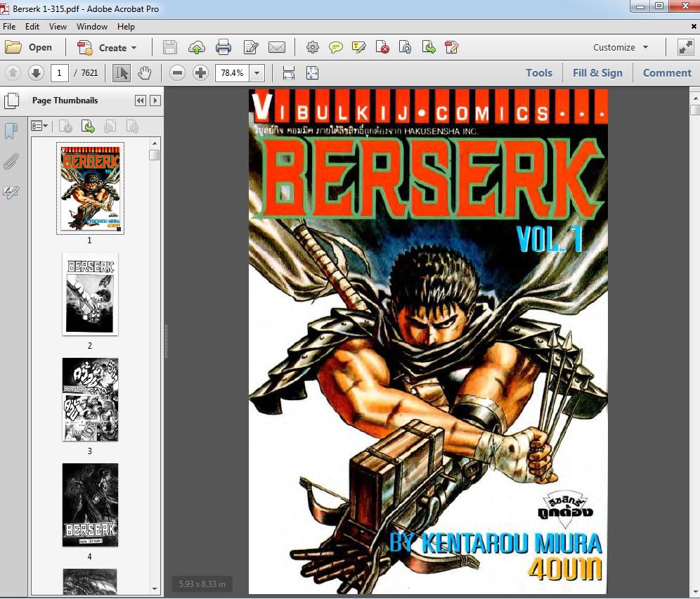
Task: Select page 1 thumbnail
Action: point(90,188)
